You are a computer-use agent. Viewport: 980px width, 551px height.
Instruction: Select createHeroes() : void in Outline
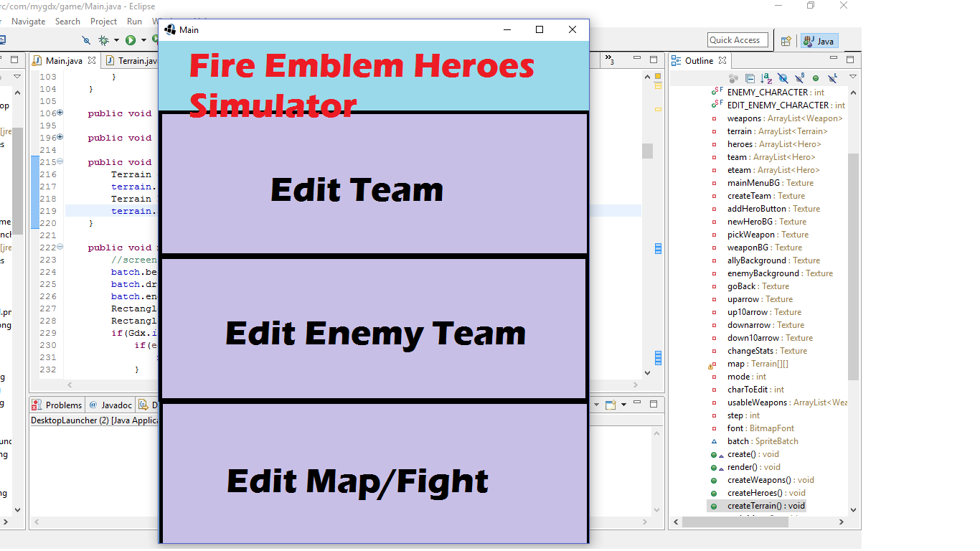(x=766, y=493)
